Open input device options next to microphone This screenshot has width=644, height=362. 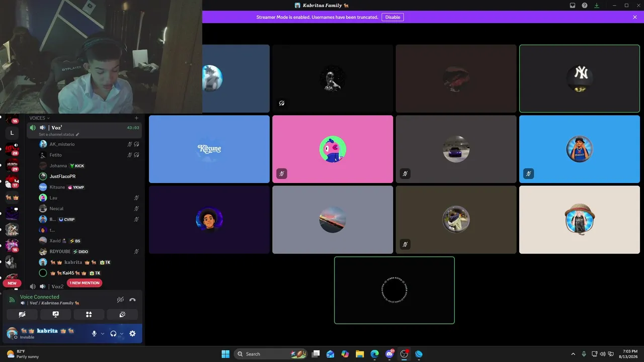coord(103,333)
